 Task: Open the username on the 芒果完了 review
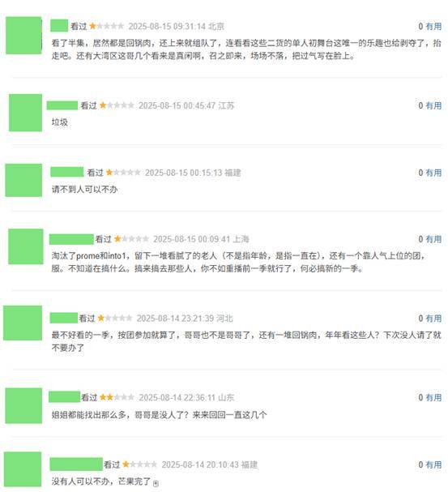click(76, 464)
